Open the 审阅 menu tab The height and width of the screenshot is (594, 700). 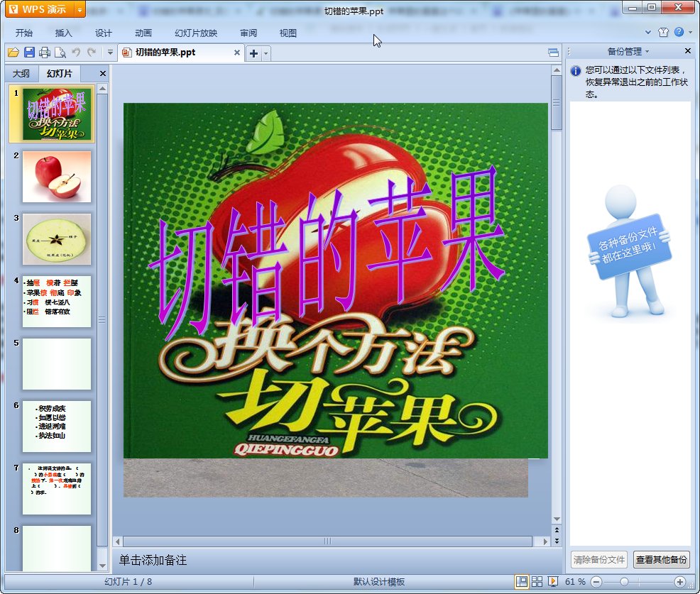248,33
